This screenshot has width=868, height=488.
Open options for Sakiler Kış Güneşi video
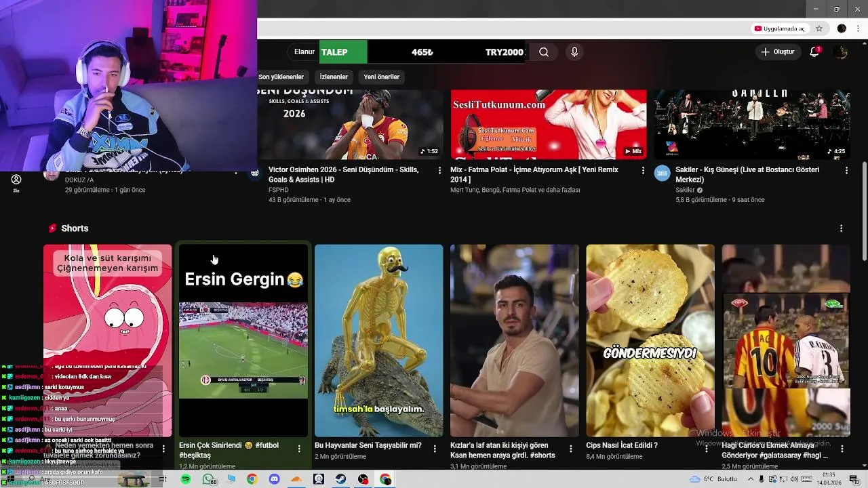pyautogui.click(x=846, y=170)
